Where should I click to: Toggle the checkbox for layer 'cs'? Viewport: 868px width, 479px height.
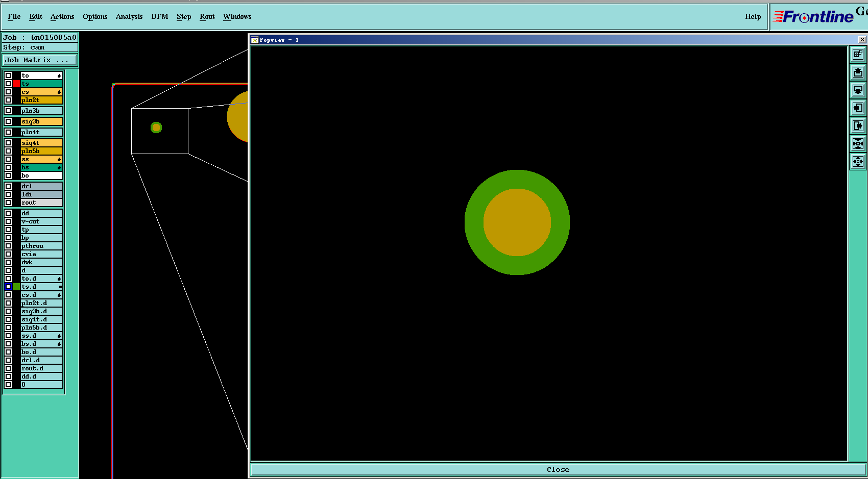(x=8, y=92)
